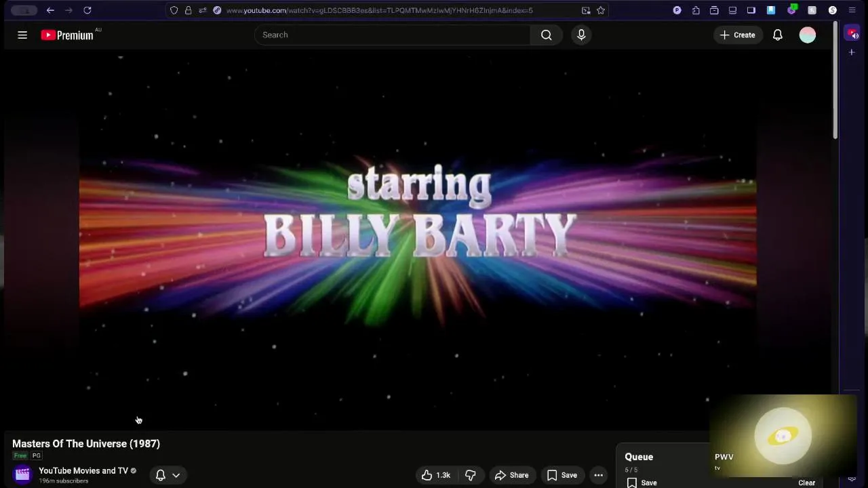This screenshot has height=488, width=868.
Task: Add new sidebar item plus icon
Action: pos(852,52)
